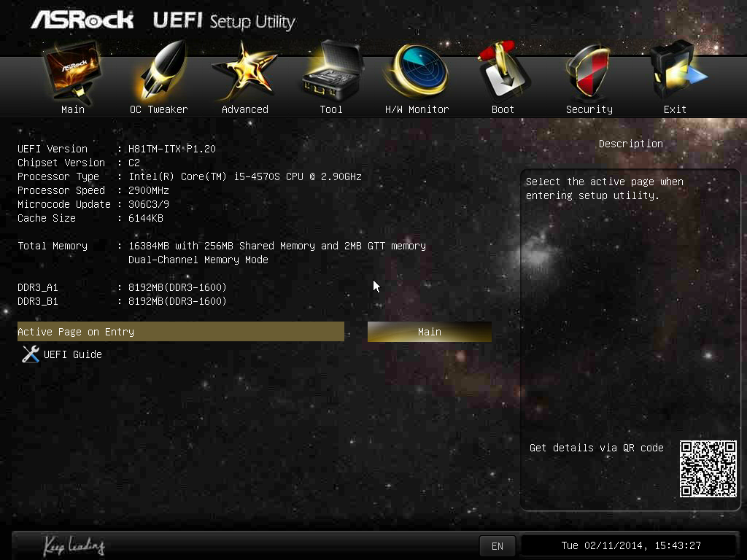Select the Advanced star icon
Image resolution: width=747 pixels, height=560 pixels.
[x=244, y=73]
